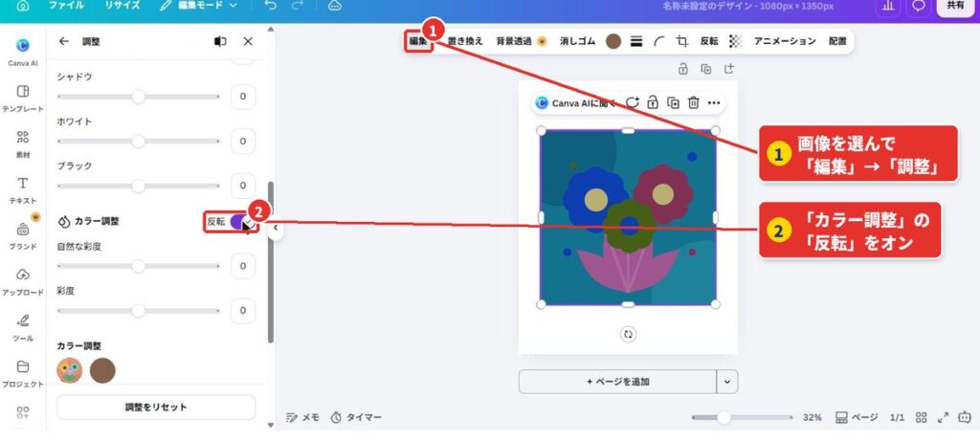Click the duplicate page icon above canvas

[x=705, y=69]
